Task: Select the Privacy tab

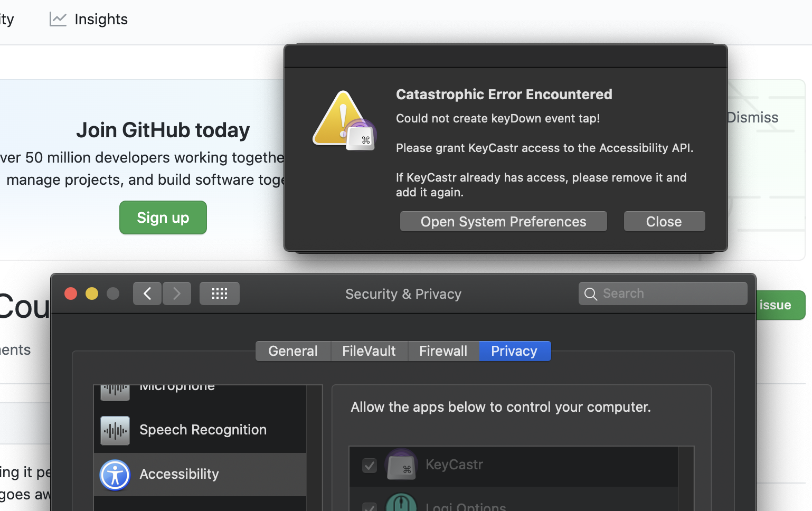Action: 514,351
